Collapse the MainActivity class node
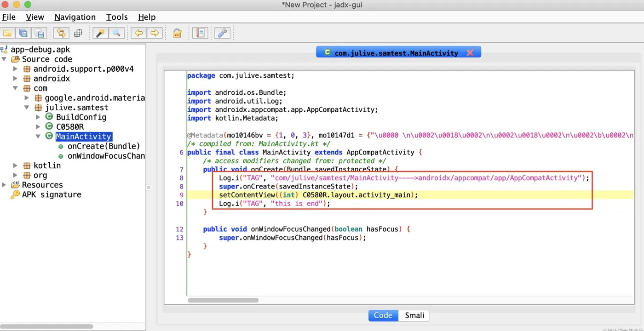644x331 pixels. pos(38,137)
